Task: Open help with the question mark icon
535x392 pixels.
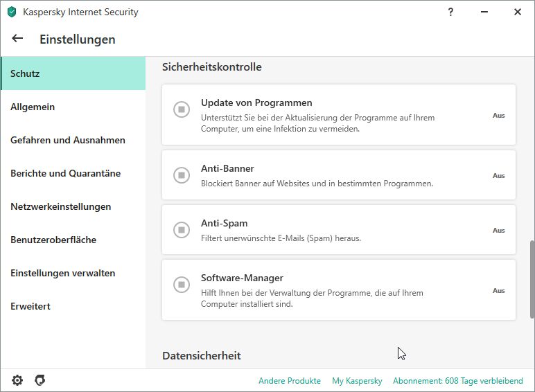Action: [450, 12]
